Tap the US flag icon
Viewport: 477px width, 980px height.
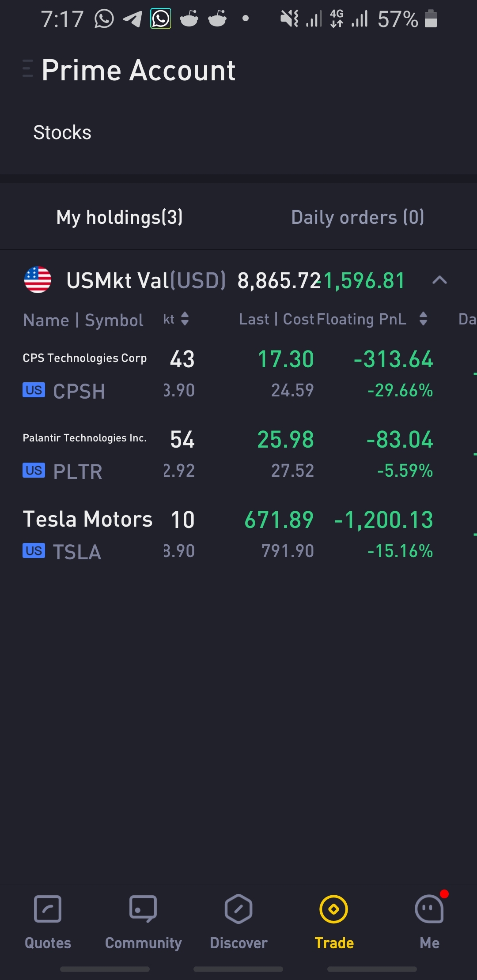pyautogui.click(x=38, y=279)
